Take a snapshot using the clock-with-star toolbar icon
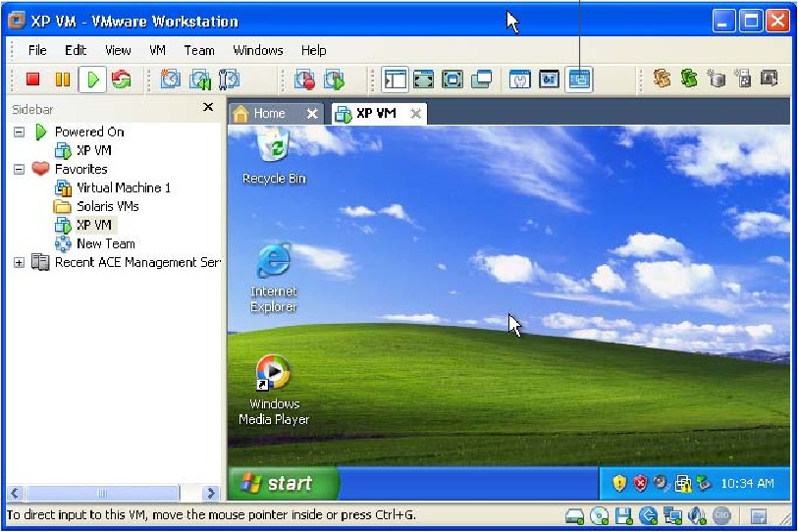 tap(170, 80)
